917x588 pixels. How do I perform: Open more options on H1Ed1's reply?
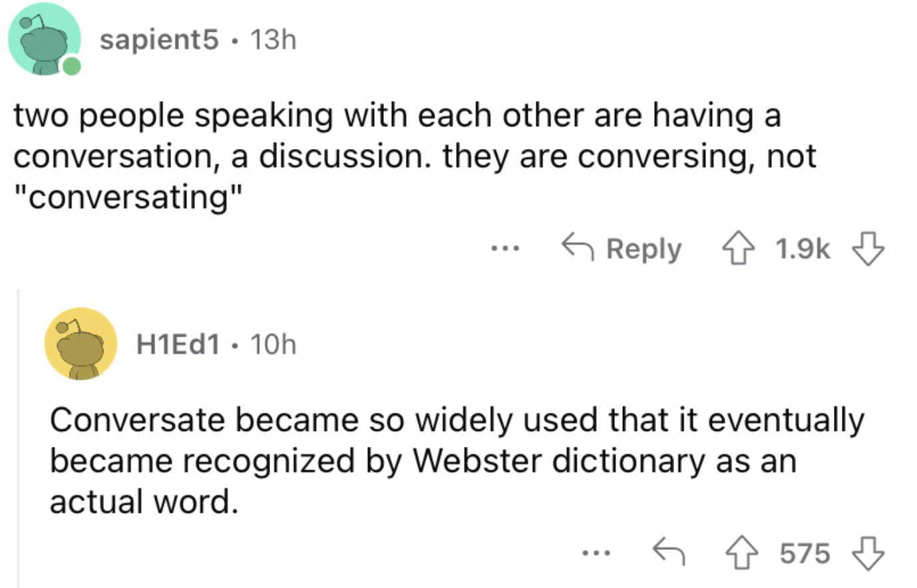click(595, 553)
